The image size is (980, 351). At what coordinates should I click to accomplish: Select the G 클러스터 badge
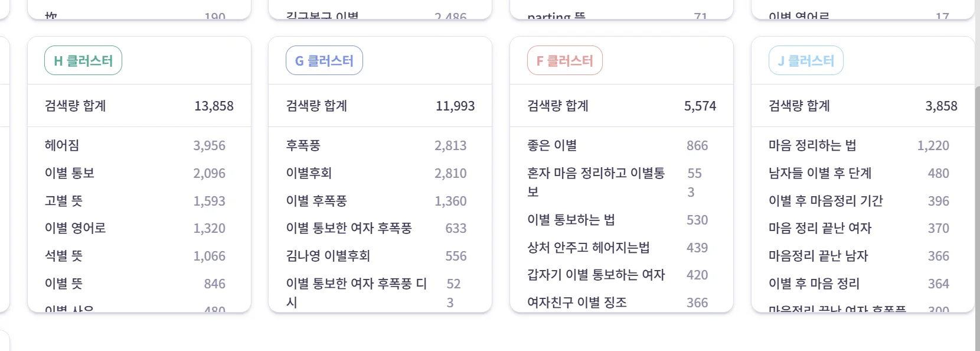point(324,60)
